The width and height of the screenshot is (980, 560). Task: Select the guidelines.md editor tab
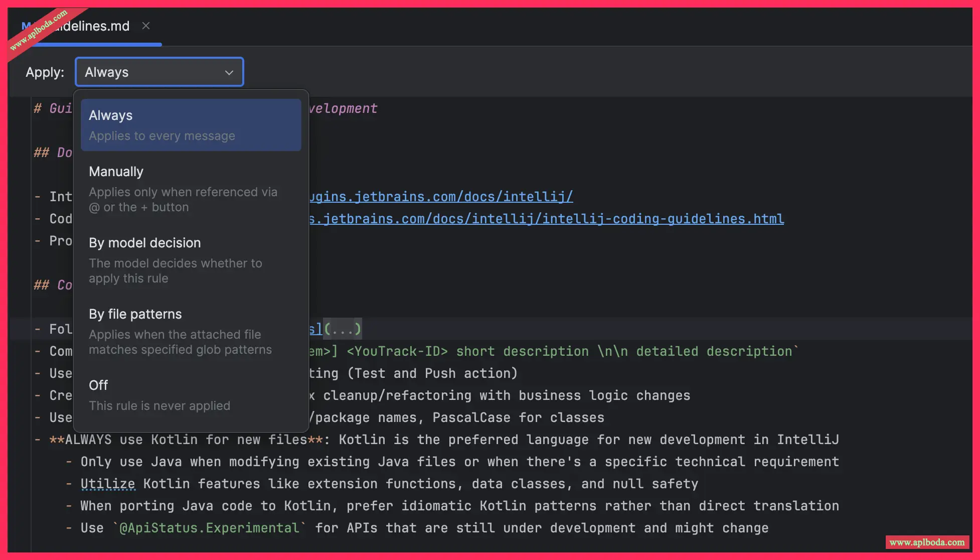point(93,26)
